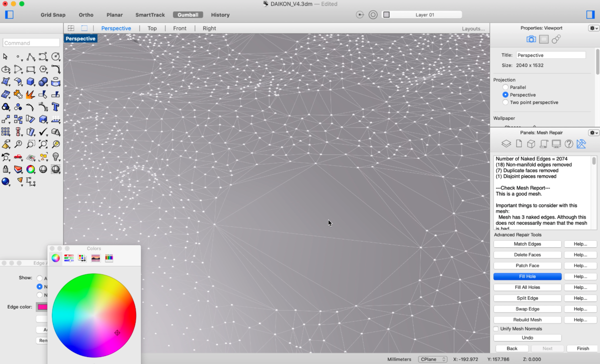
Task: Enable Unify Mesh Normals checkbox
Action: 496,329
